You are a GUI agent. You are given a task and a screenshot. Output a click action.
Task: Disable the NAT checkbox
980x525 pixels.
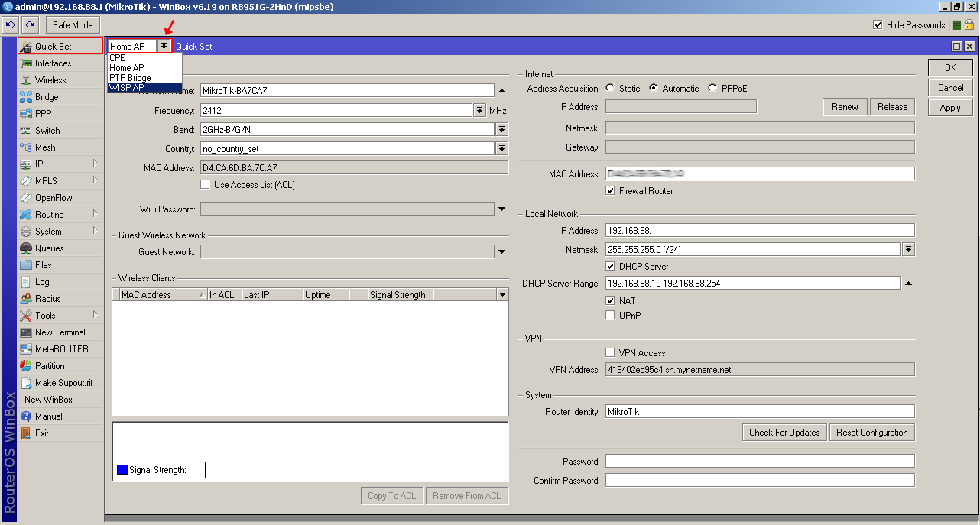click(610, 301)
